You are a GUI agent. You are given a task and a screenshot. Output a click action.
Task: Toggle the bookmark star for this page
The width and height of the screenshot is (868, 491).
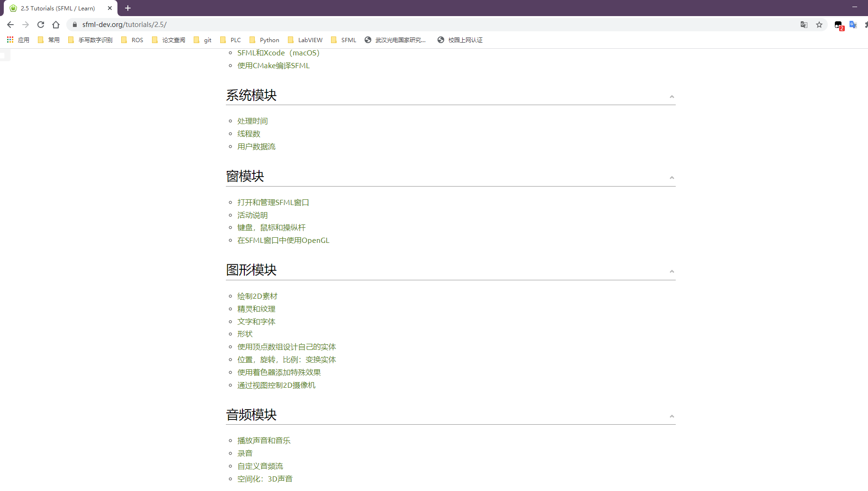819,24
